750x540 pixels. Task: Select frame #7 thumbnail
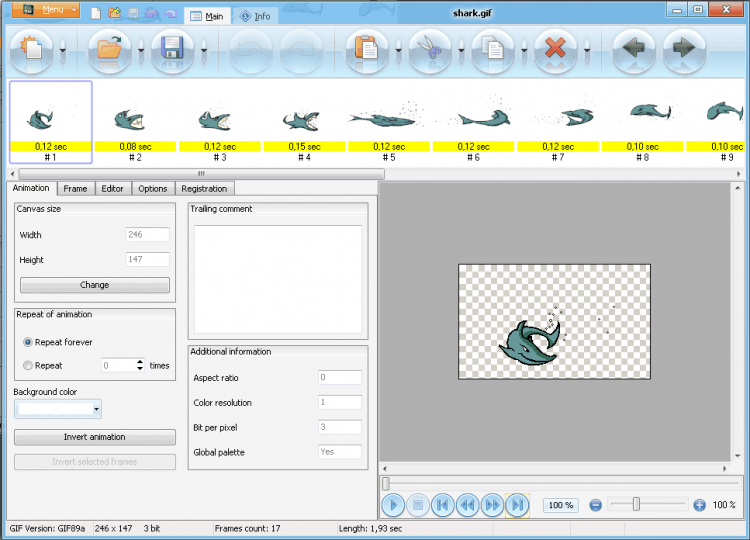(x=558, y=122)
